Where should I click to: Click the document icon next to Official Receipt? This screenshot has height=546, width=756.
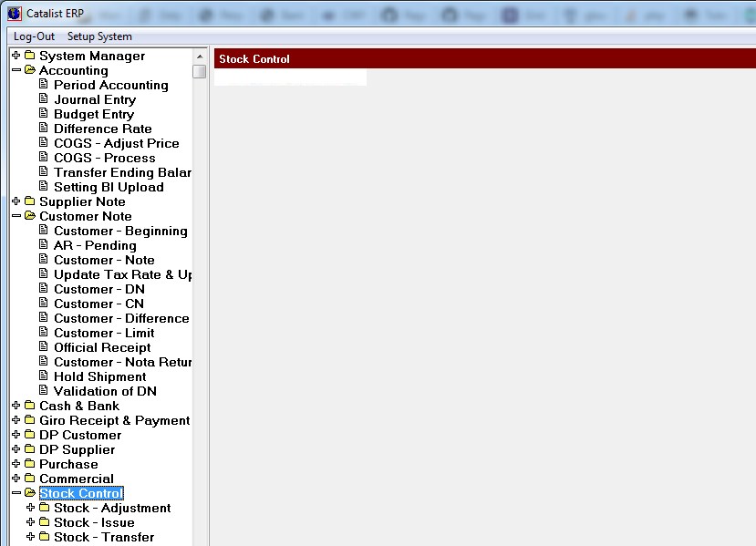43,347
